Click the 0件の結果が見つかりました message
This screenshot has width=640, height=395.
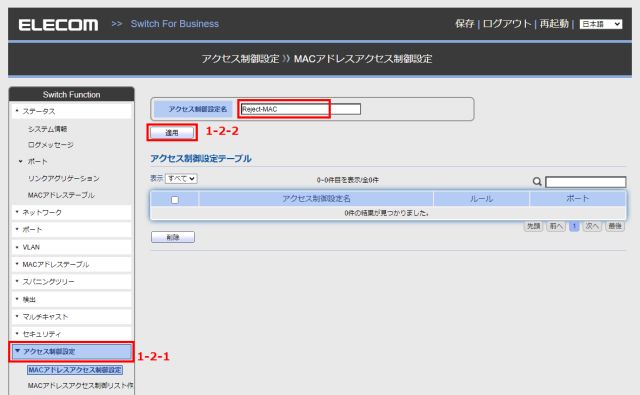coord(387,213)
